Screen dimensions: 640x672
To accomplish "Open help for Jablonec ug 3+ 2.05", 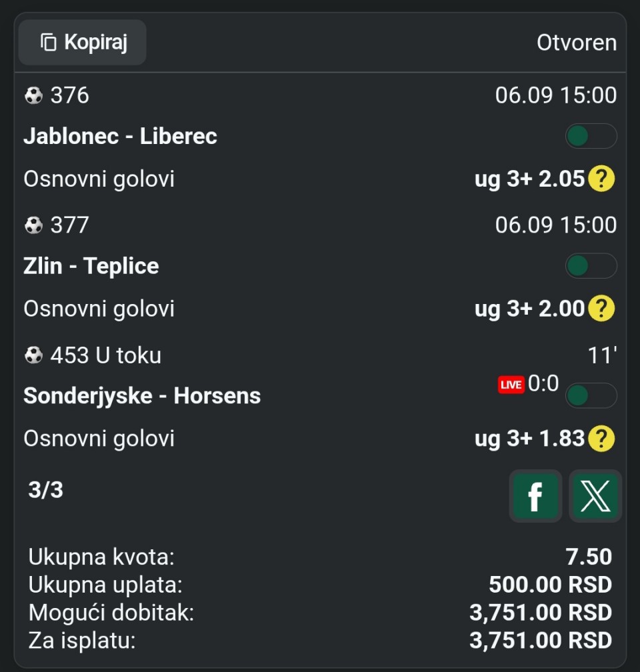I will click(x=601, y=178).
